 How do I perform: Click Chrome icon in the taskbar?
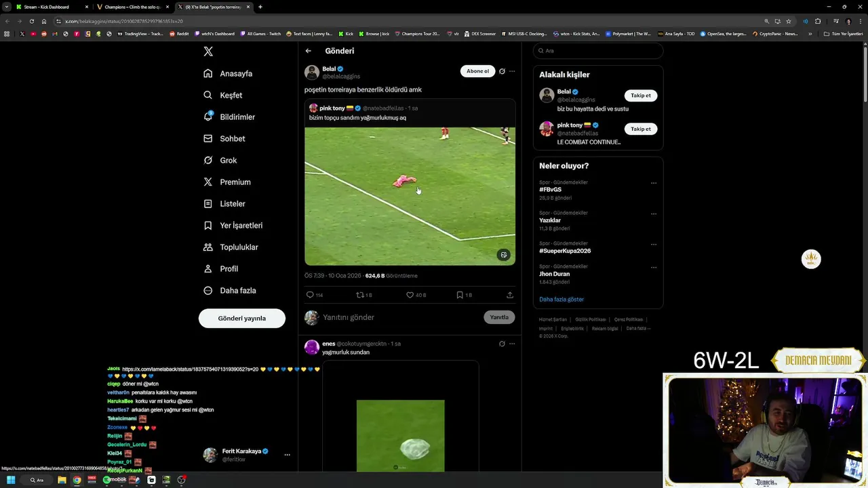click(x=77, y=480)
